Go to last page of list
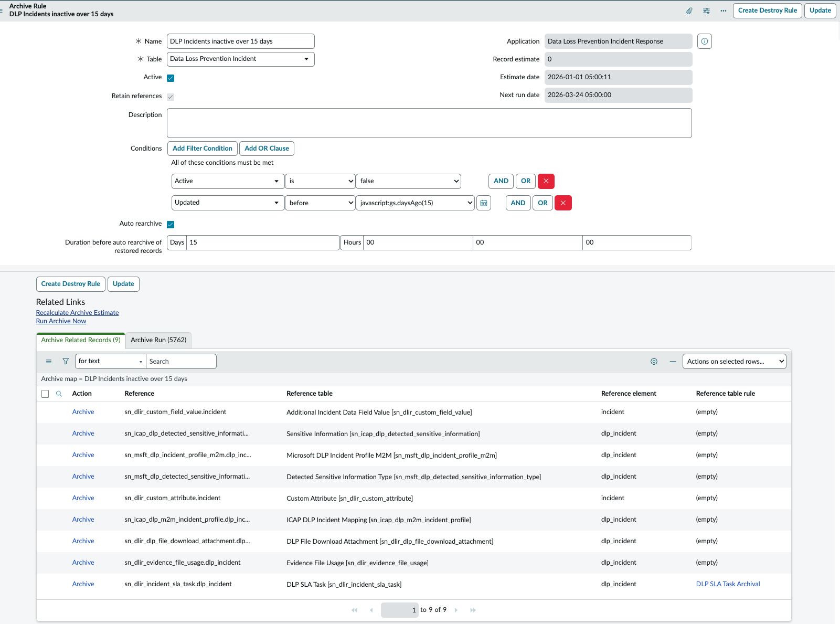This screenshot has width=840, height=624. pos(473,610)
